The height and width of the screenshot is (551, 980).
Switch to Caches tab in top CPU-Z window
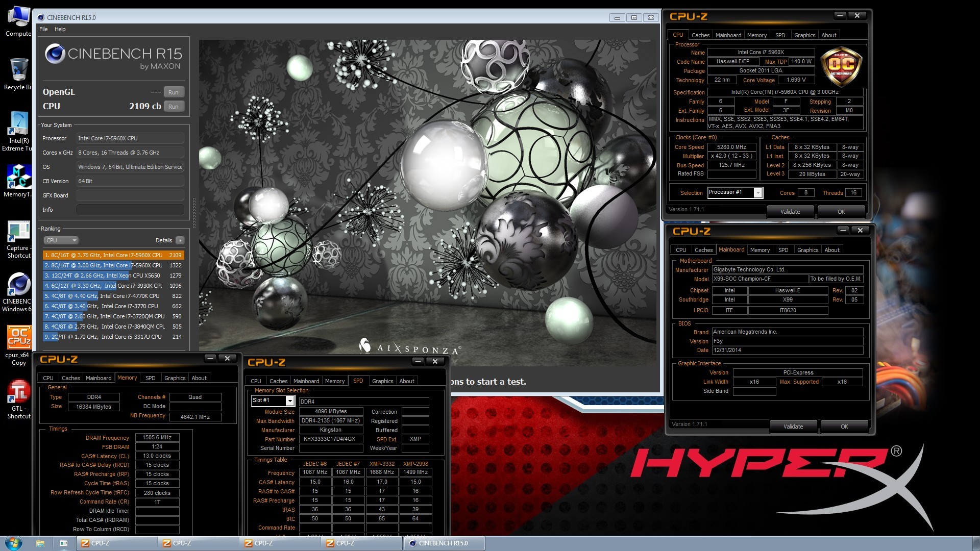[700, 35]
